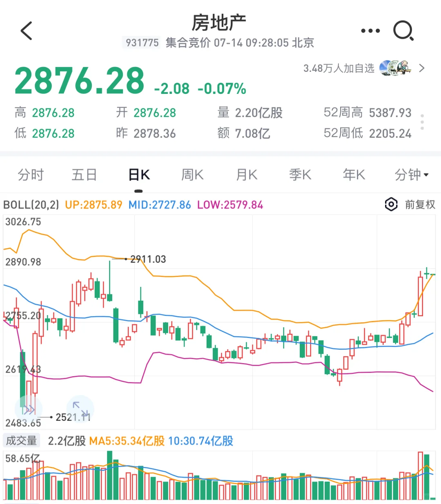Tap the LOW:2579.84 Bollinger value
441x504 pixels.
(230, 205)
